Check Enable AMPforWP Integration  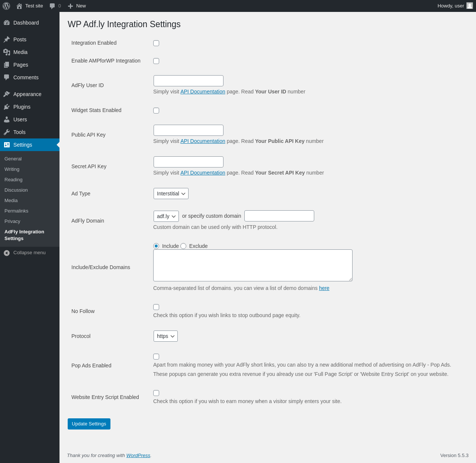pos(156,61)
